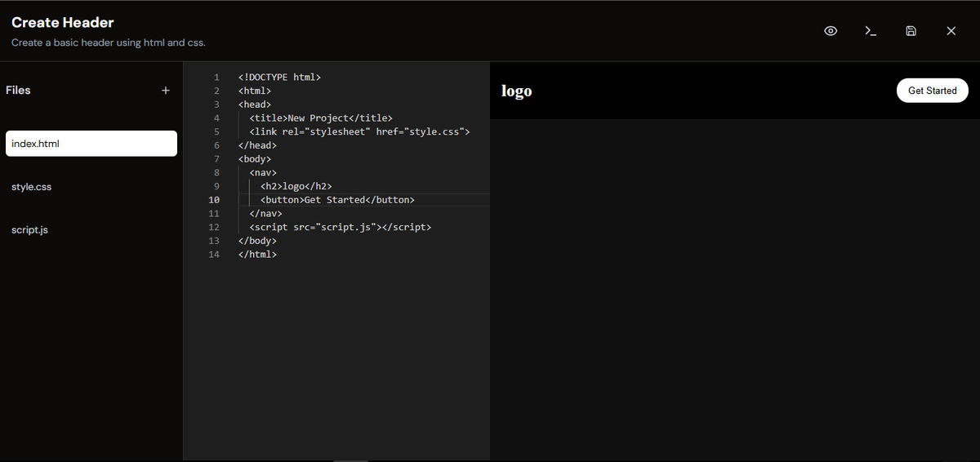Toggle the preview eye icon
This screenshot has height=462, width=980.
point(831,31)
